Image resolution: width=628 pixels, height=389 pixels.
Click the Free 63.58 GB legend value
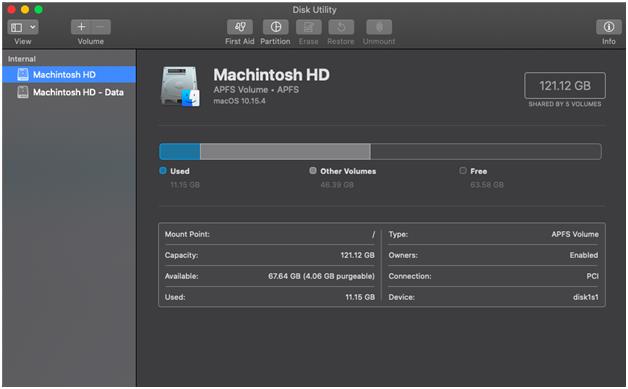click(487, 185)
